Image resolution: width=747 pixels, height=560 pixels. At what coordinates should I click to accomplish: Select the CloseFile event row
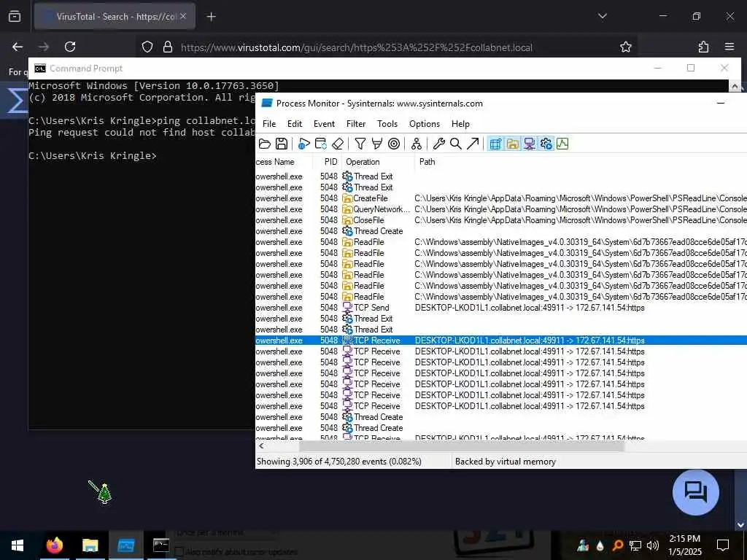(x=501, y=220)
